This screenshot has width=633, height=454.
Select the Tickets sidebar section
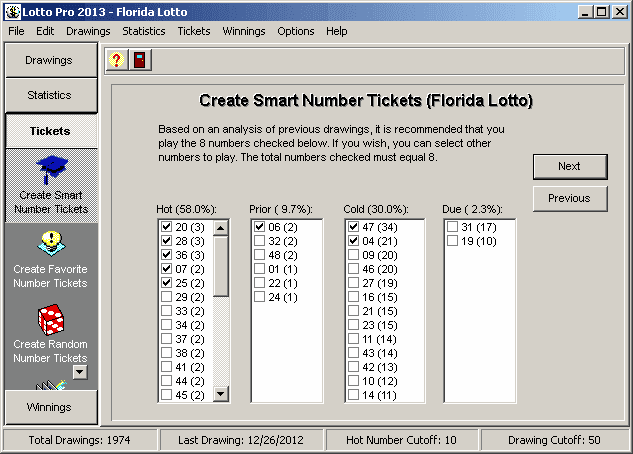51,131
